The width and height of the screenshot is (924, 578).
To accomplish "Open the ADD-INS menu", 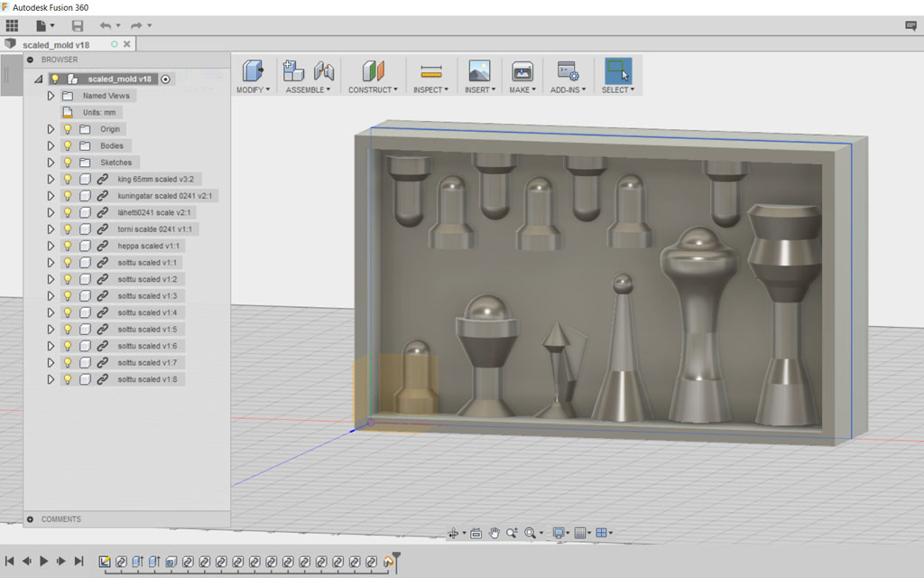I will 568,90.
